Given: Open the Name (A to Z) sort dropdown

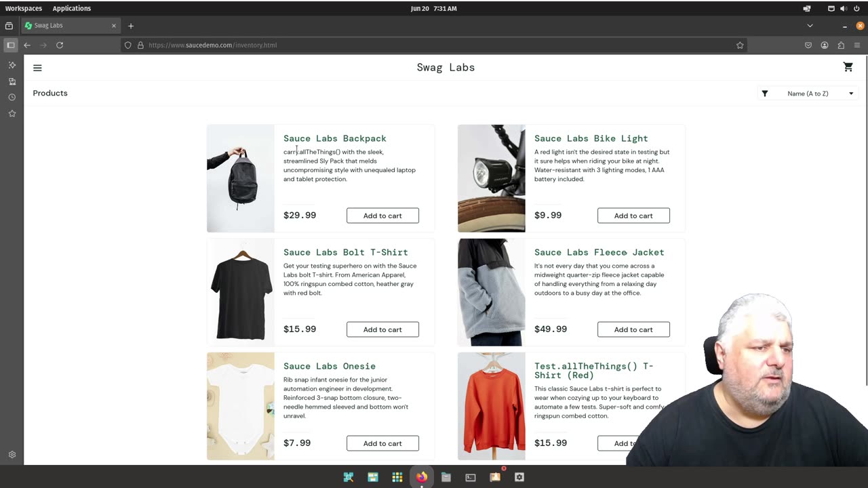Looking at the screenshot, I should click(x=808, y=94).
